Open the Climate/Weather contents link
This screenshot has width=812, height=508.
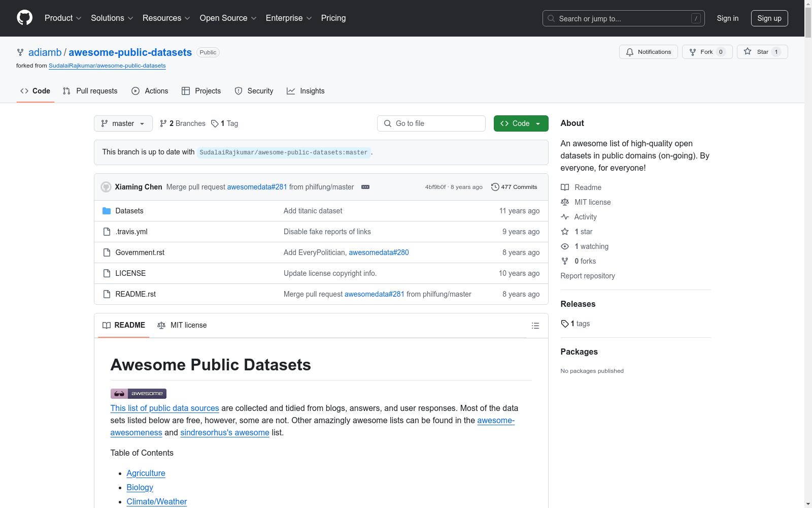pos(157,501)
